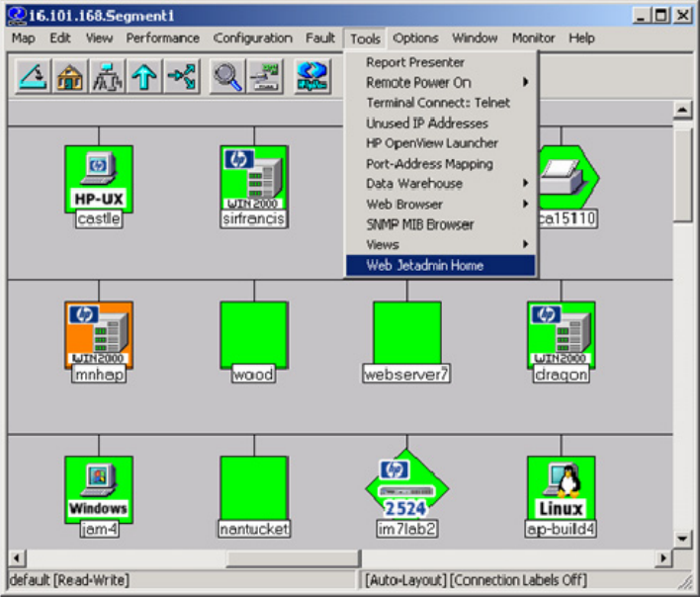The height and width of the screenshot is (597, 700).
Task: Choose SNMP MIB Browser
Action: (x=441, y=224)
